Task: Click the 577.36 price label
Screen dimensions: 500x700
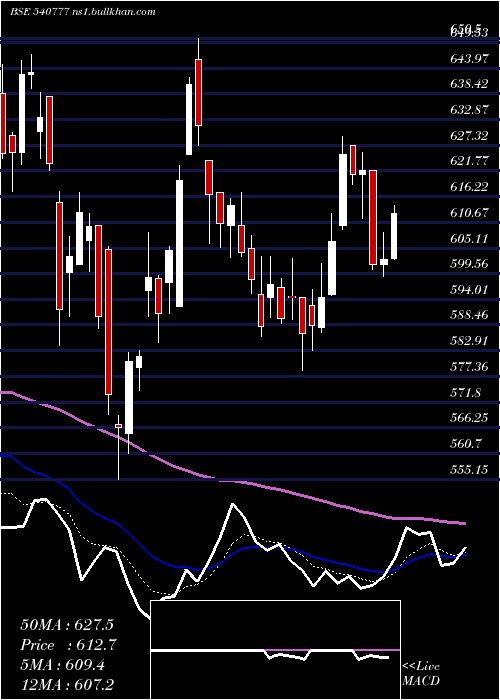Action: pos(470,367)
